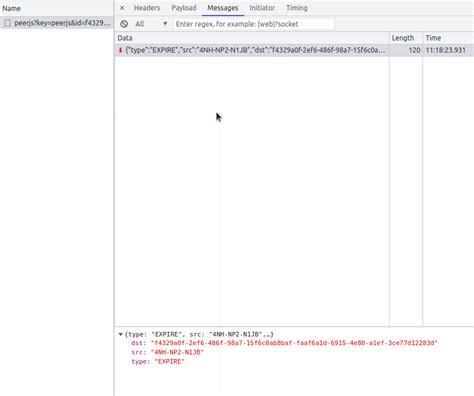Open the Initiator tab
474x396 pixels.
[x=262, y=8]
